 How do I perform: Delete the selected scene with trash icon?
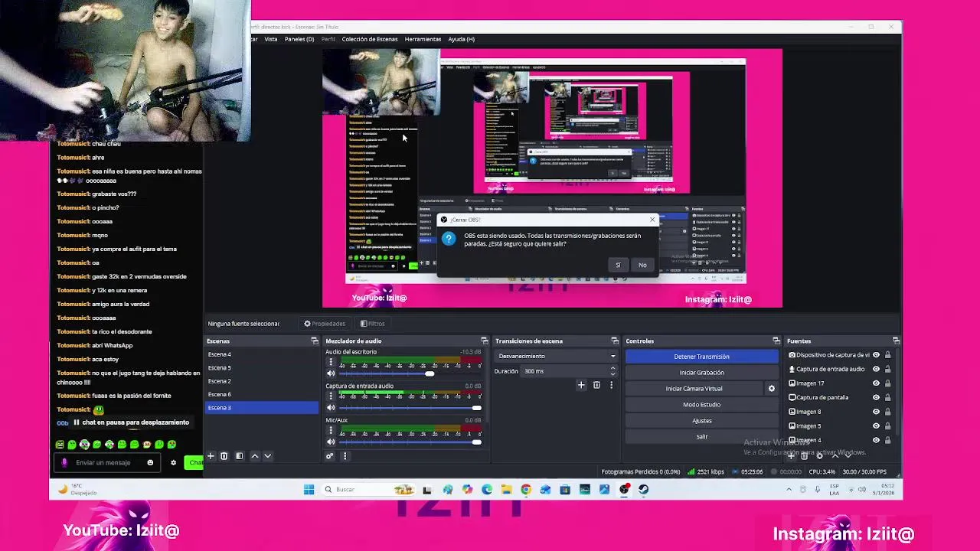224,456
